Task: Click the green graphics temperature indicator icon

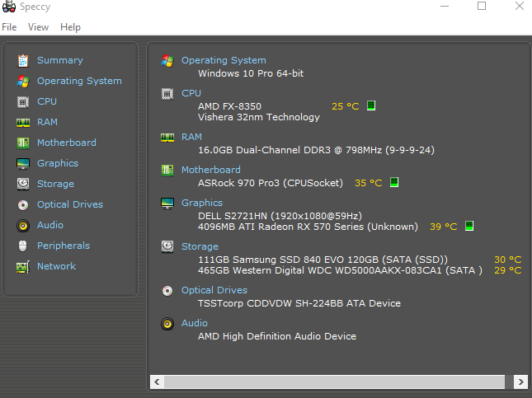Action: pyautogui.click(x=469, y=226)
